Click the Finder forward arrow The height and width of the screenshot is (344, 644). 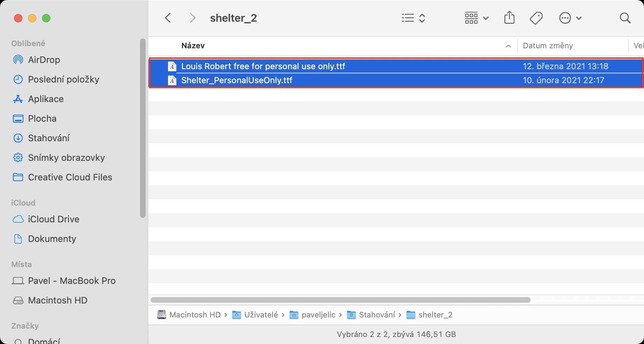192,18
